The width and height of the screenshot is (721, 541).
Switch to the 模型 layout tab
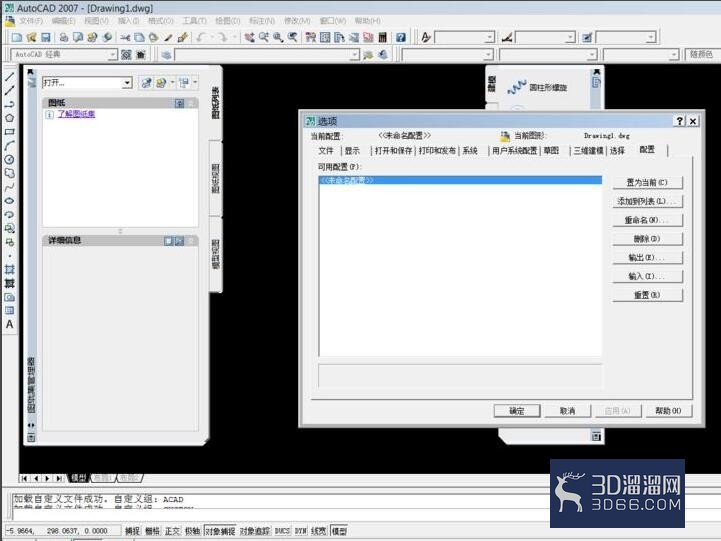78,478
